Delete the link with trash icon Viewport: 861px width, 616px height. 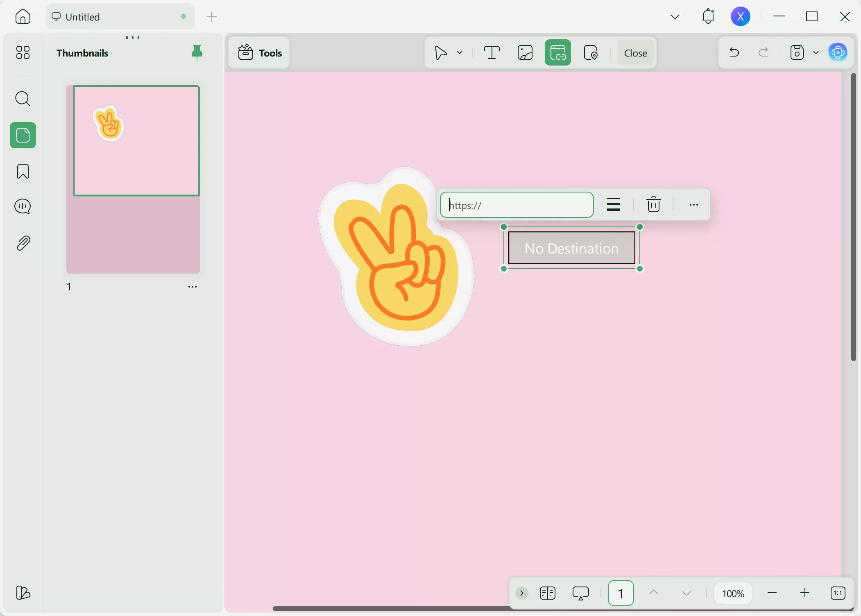653,204
